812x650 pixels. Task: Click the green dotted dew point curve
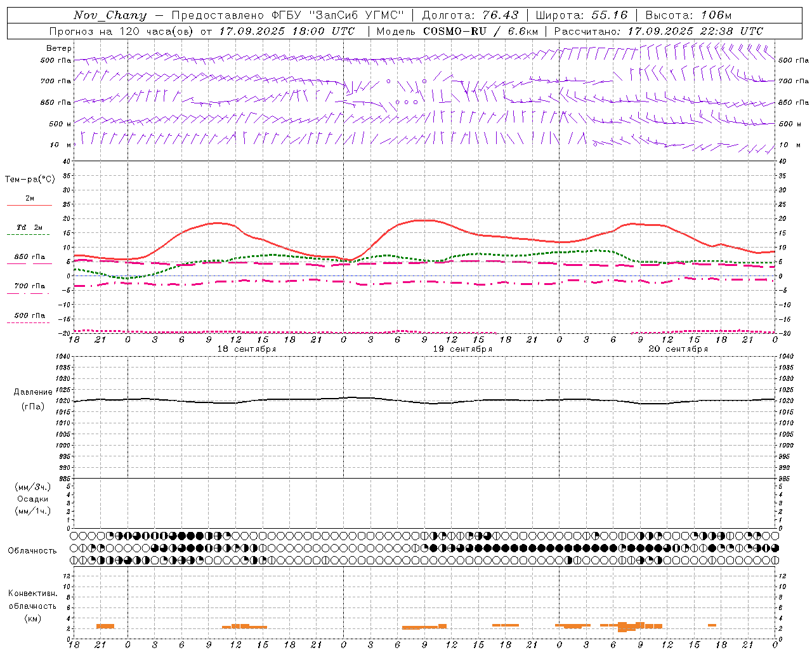tap(424, 258)
